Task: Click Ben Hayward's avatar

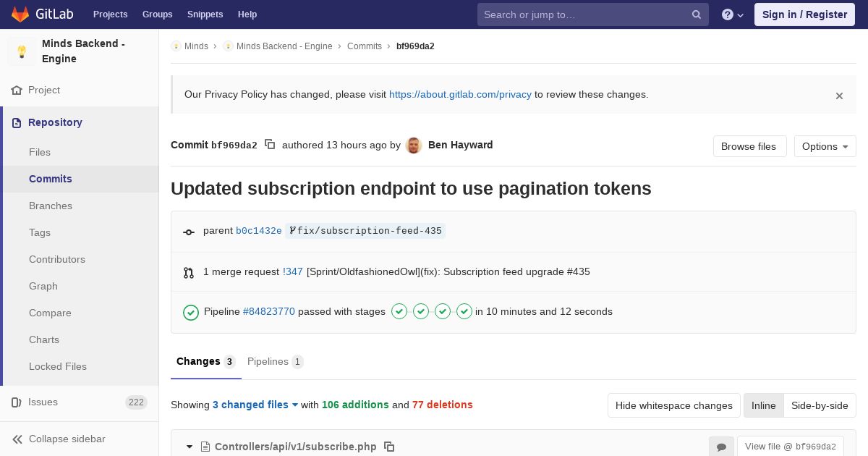Action: pos(414,145)
